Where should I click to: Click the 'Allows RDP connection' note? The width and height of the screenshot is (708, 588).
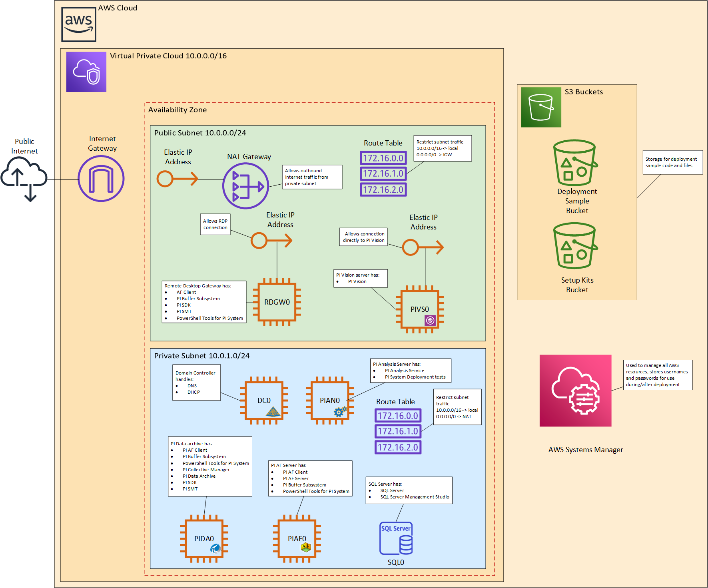coord(215,224)
